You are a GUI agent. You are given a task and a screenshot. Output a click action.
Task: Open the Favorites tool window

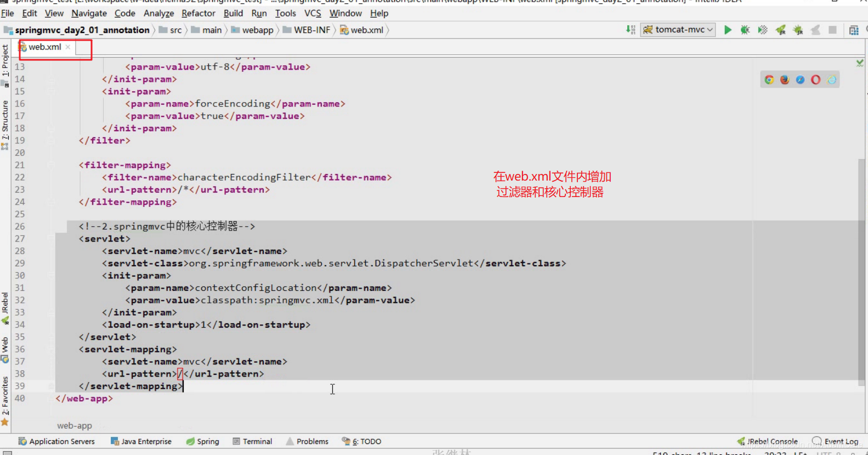tap(5, 401)
